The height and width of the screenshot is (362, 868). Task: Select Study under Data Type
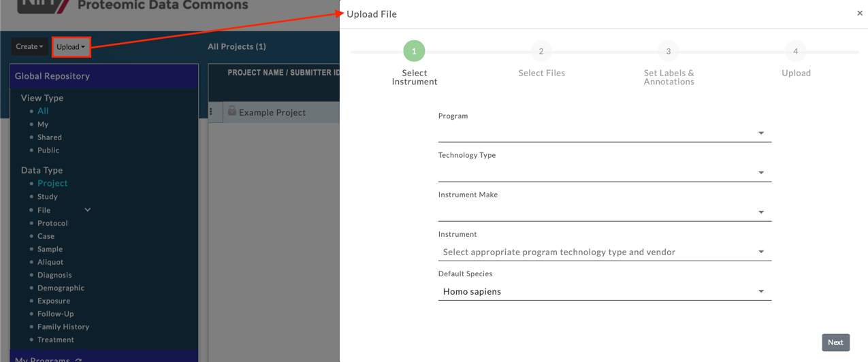48,197
